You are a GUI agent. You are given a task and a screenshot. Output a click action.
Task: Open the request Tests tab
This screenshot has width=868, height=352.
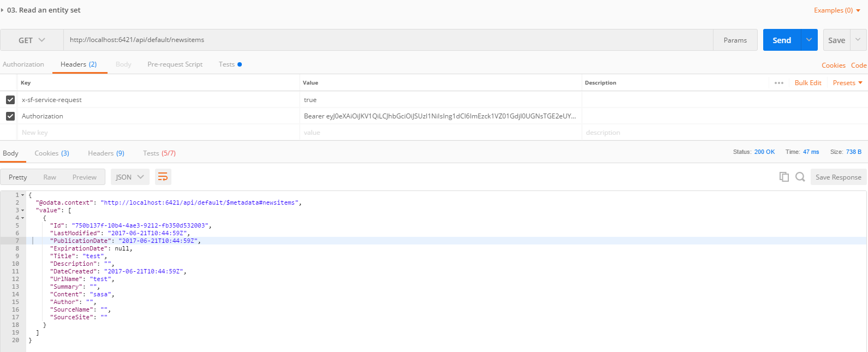230,64
